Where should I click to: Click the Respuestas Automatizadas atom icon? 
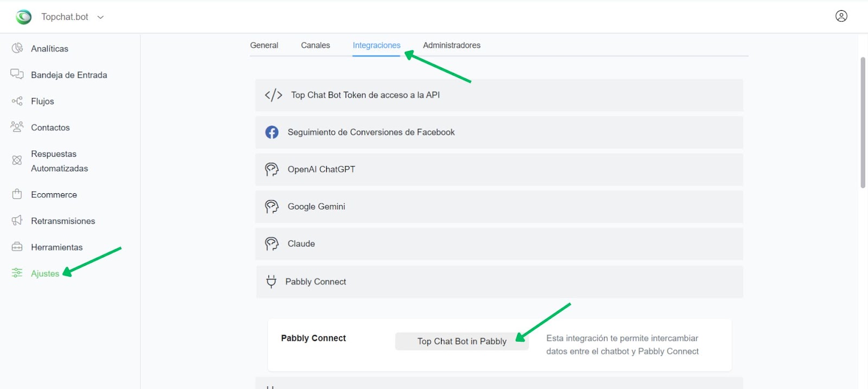(17, 161)
